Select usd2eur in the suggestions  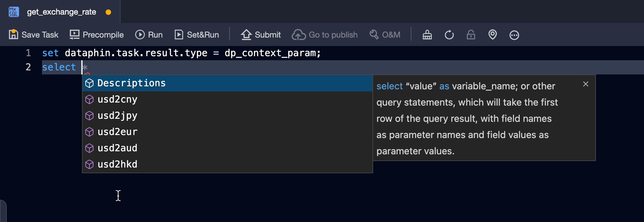(117, 132)
